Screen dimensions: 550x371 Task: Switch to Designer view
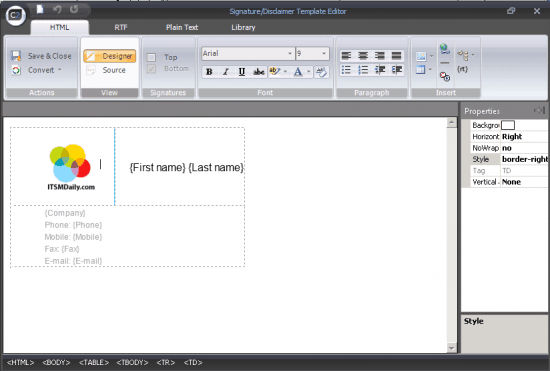(x=110, y=56)
